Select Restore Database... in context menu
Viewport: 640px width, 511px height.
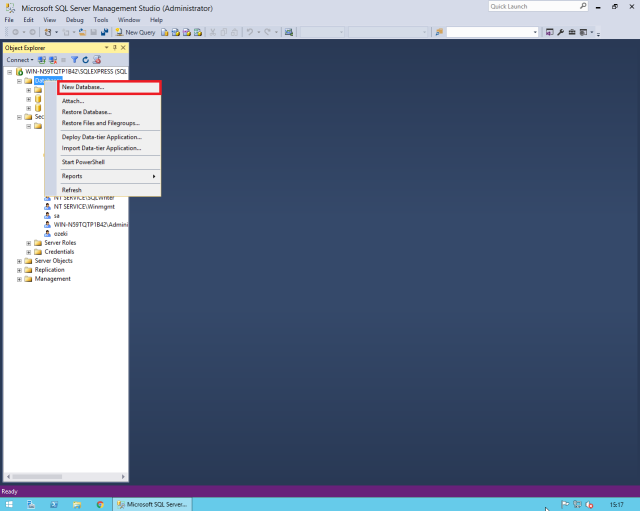[x=109, y=112]
